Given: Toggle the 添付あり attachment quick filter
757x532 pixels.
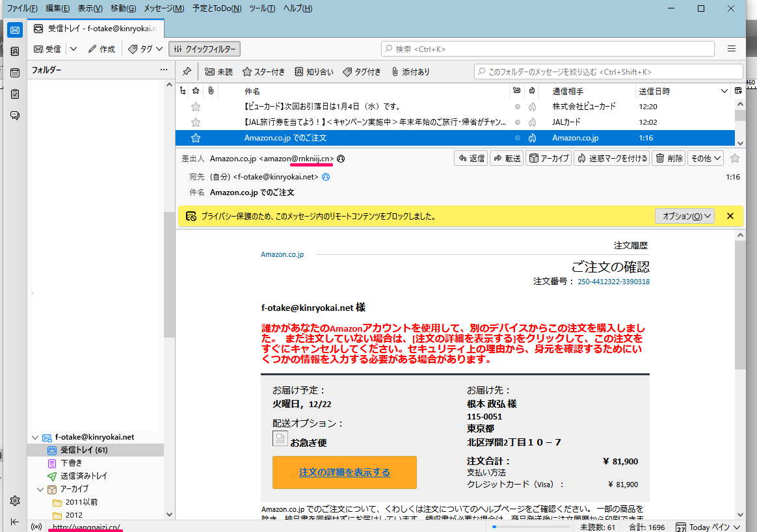Looking at the screenshot, I should tap(410, 72).
